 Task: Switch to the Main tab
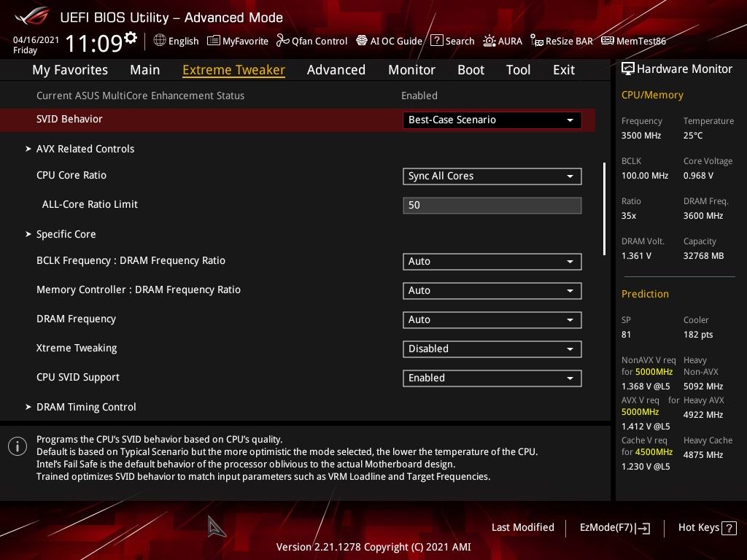[x=145, y=70]
